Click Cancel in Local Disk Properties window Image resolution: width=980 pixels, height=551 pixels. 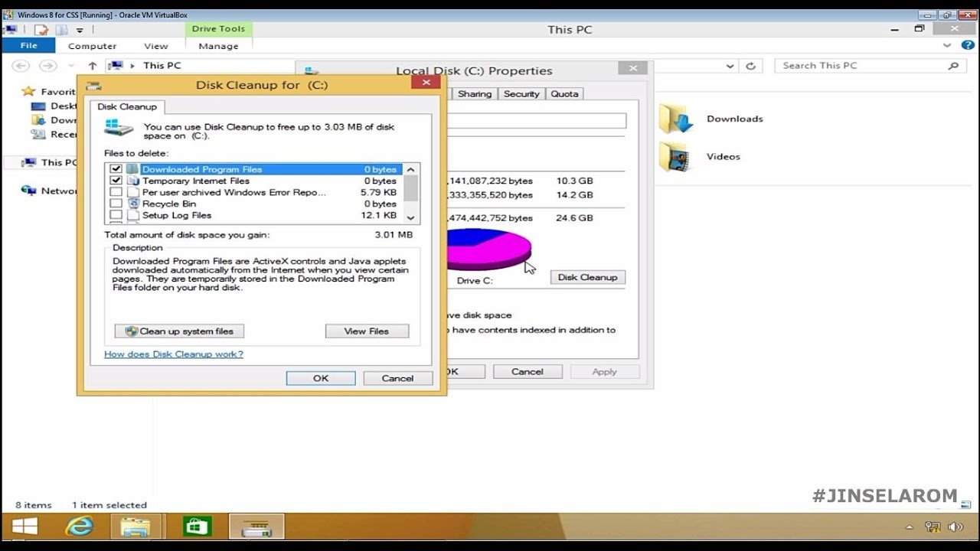click(x=528, y=371)
